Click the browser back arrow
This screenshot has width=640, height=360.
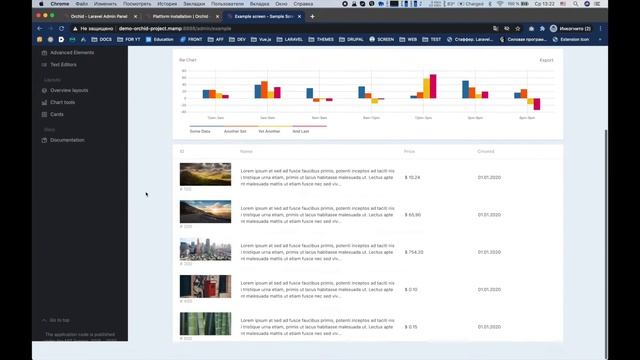(x=40, y=29)
